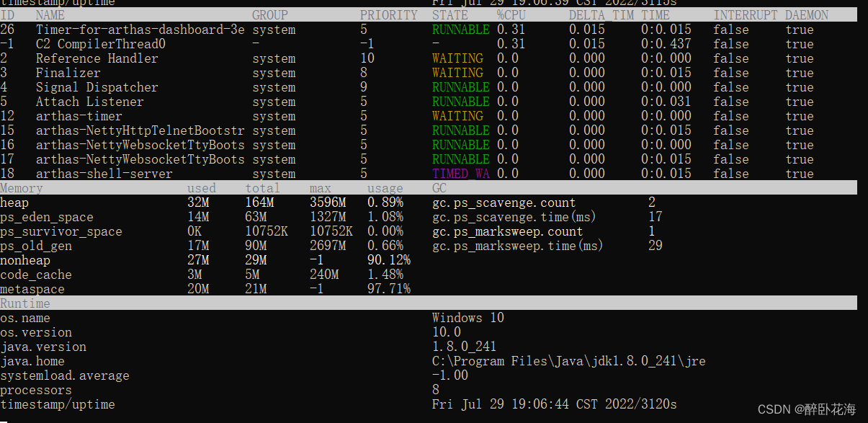
Task: Select gc.ps_marksweep.time(ms) label
Action: (x=518, y=246)
